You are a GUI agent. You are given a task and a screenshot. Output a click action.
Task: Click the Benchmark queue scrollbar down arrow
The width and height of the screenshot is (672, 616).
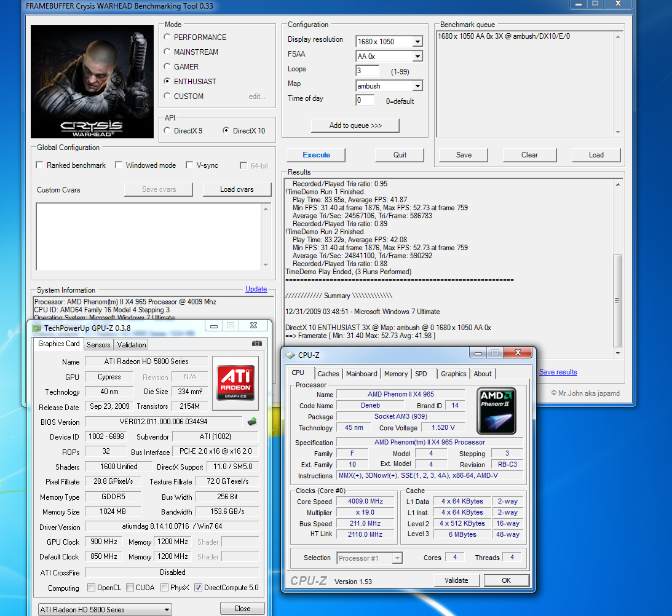click(617, 132)
